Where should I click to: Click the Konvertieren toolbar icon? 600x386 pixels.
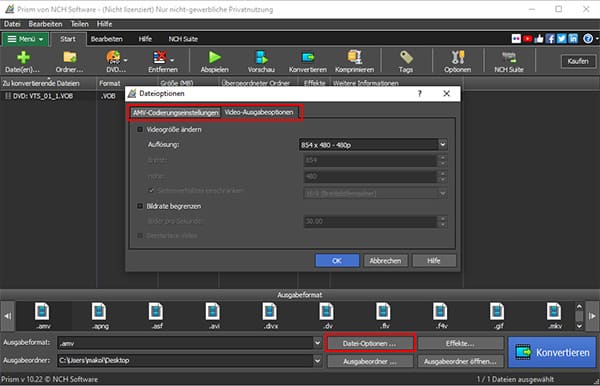[308, 57]
